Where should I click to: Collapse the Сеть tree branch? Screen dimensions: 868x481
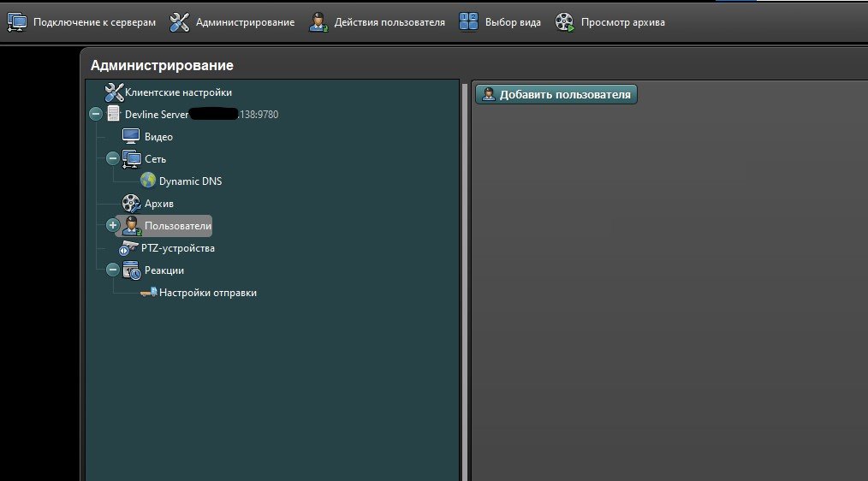pyautogui.click(x=112, y=159)
